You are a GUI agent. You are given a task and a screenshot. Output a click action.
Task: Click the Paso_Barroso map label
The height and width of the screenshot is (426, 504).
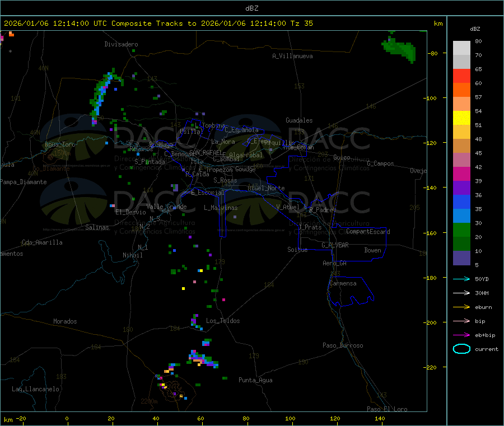coord(343,345)
